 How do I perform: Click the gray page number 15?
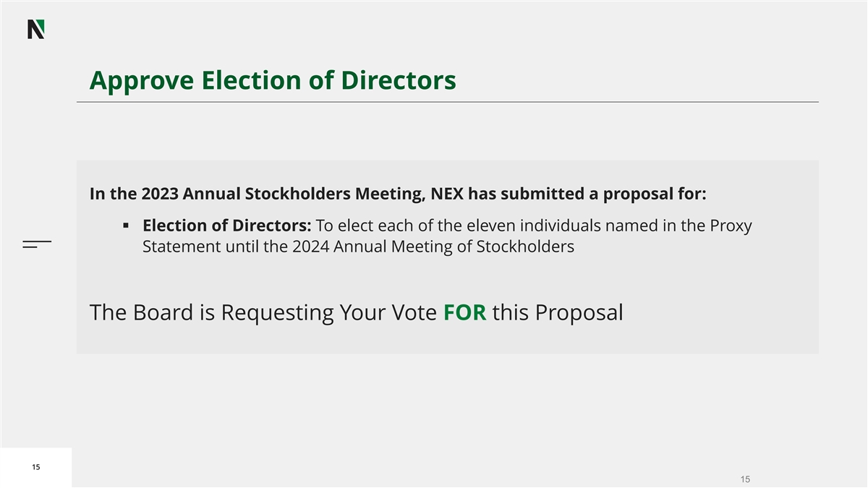[x=746, y=479]
